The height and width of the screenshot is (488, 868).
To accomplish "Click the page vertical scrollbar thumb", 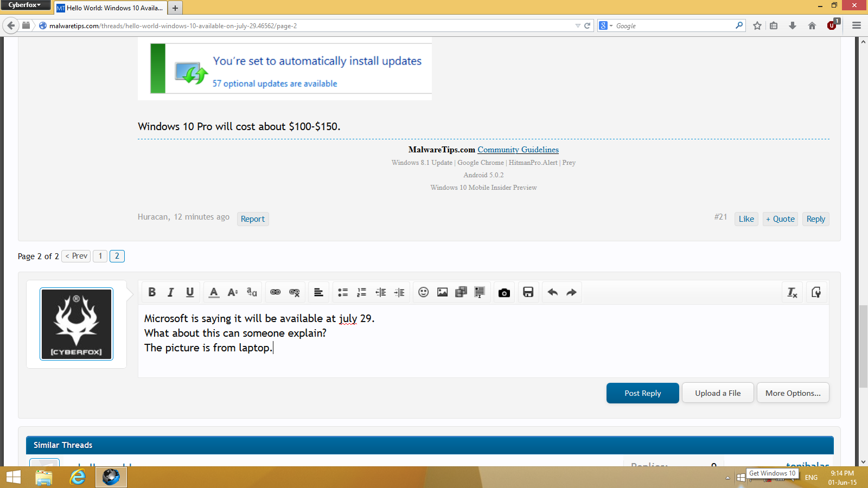I will click(x=863, y=346).
